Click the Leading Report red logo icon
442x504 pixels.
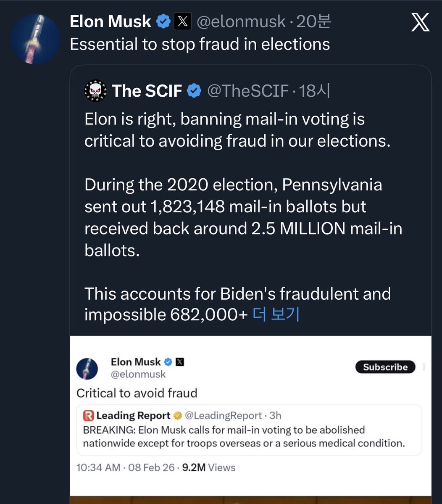tap(88, 416)
